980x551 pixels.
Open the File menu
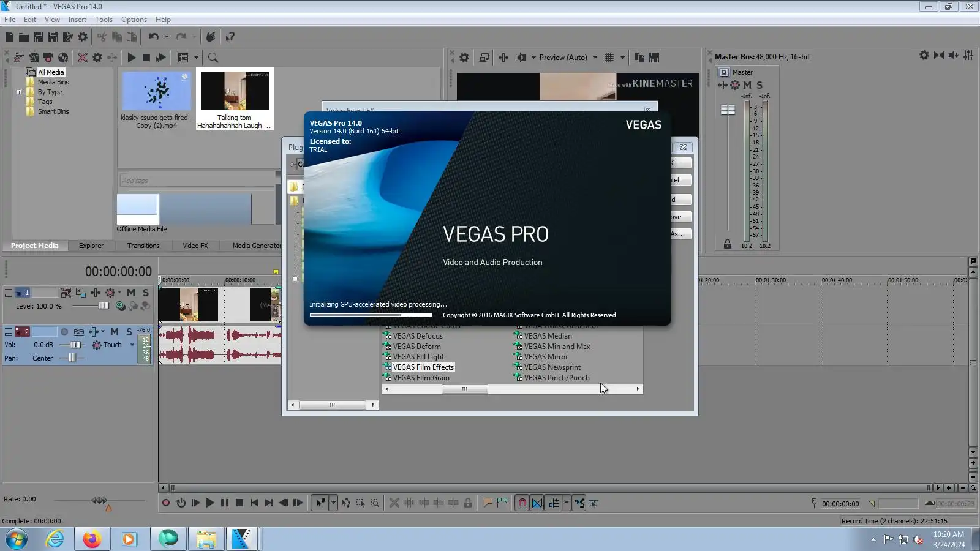(x=10, y=20)
